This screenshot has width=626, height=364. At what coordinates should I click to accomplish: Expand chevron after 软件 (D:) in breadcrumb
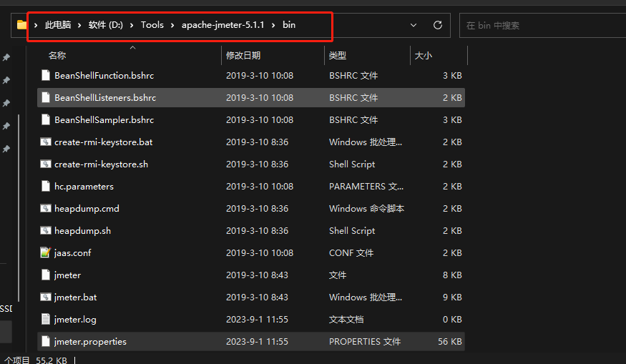pos(132,25)
